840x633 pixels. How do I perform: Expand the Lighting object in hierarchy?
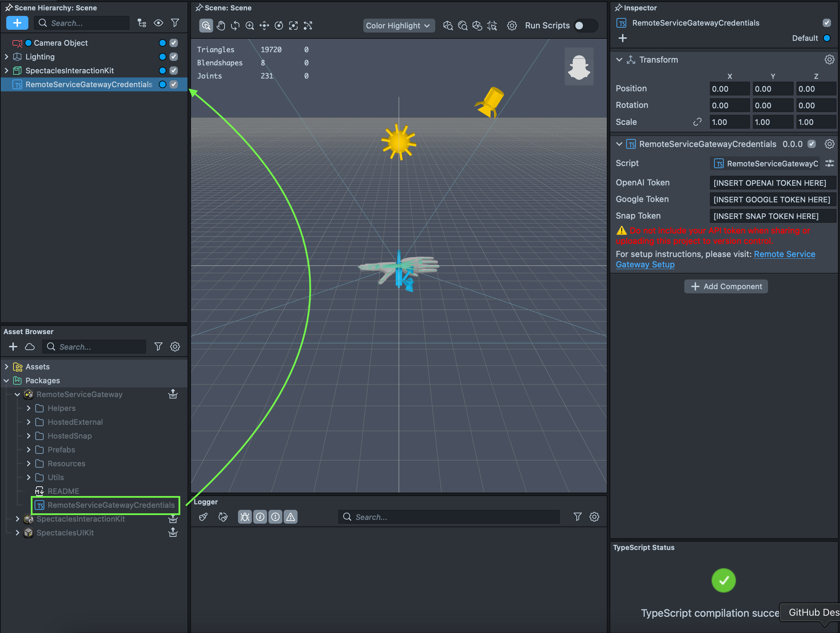click(x=7, y=57)
